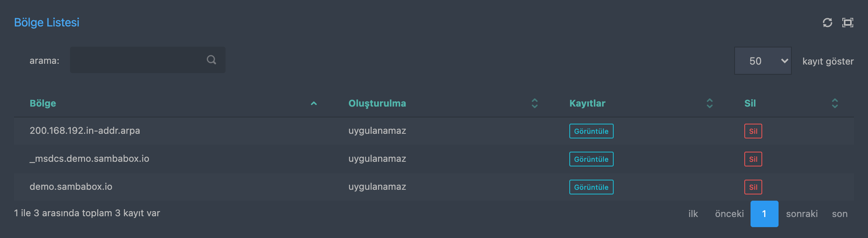Click the refresh icon for Bölge Listesi
The image size is (868, 238).
coord(828,23)
